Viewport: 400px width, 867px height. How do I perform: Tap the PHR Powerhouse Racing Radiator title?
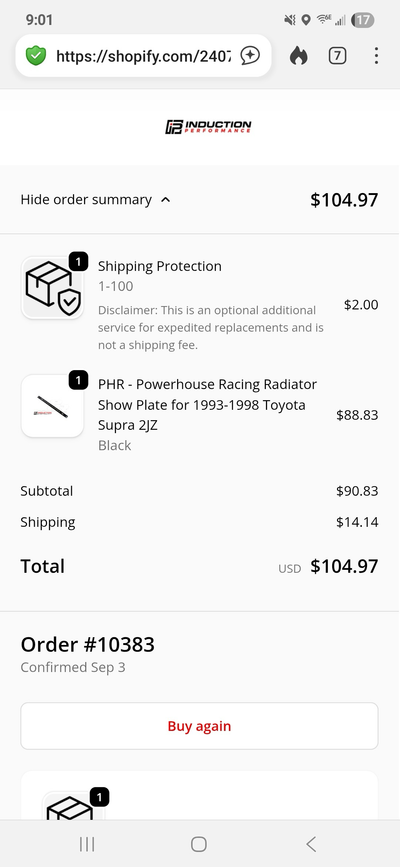207,405
